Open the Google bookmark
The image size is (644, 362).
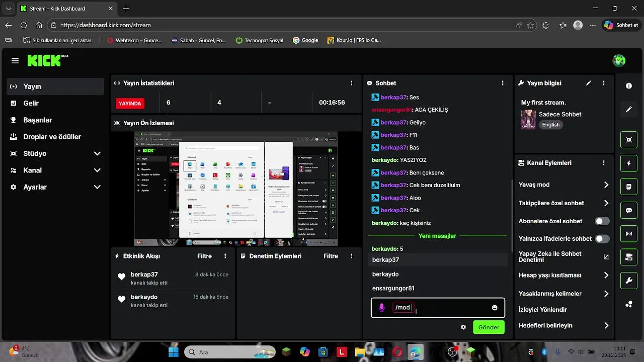tap(305, 40)
